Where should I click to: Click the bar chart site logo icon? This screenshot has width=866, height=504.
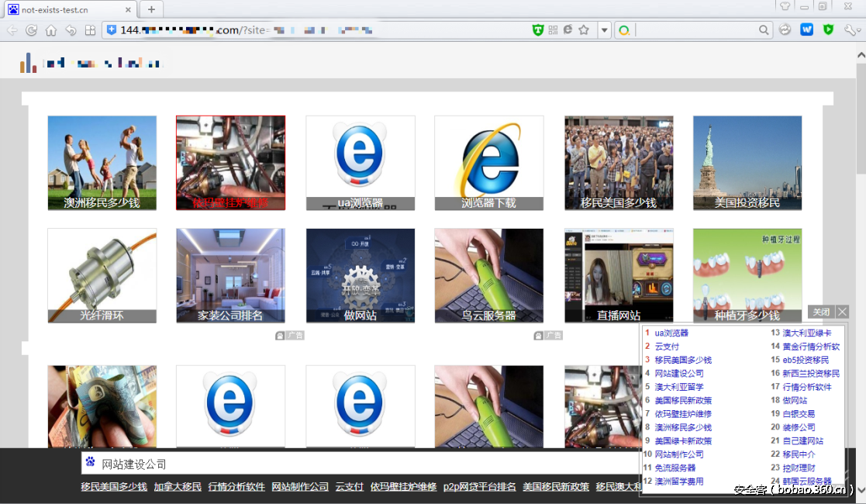pyautogui.click(x=28, y=63)
